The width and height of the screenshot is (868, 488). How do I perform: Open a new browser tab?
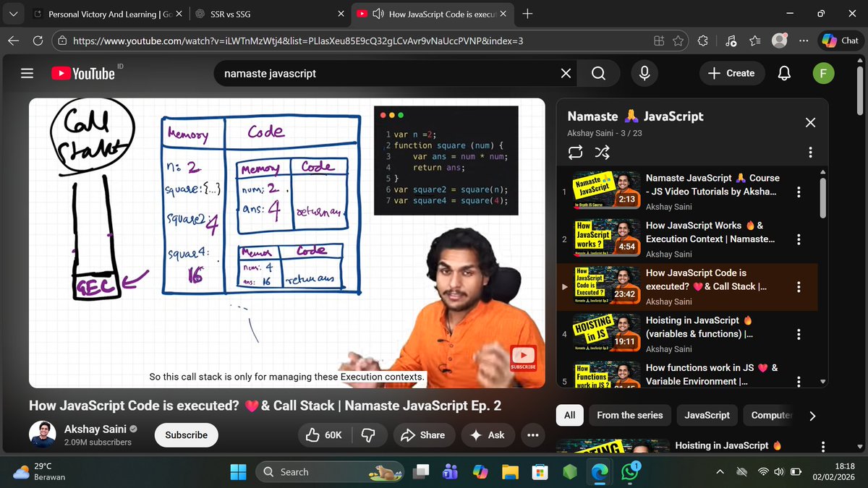(527, 14)
